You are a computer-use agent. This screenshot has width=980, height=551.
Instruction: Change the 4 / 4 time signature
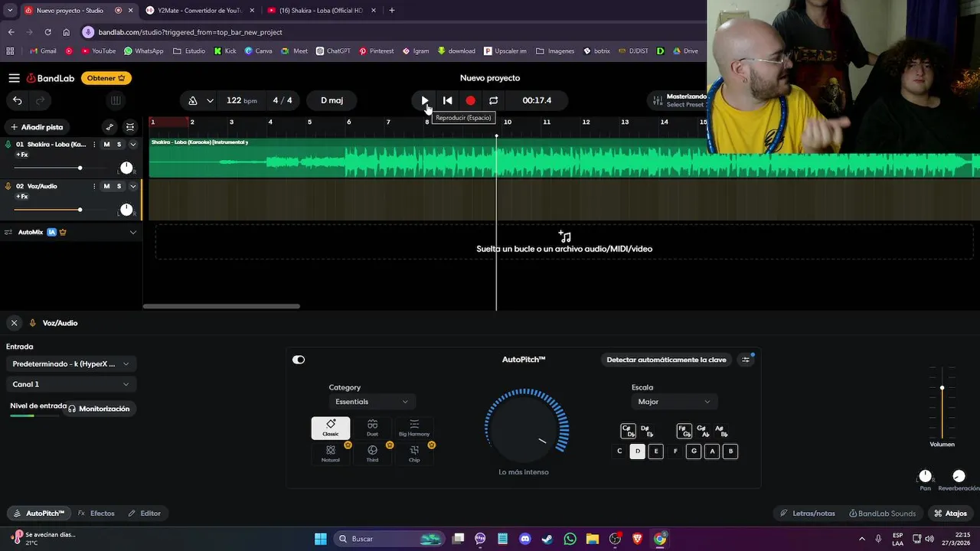point(283,100)
